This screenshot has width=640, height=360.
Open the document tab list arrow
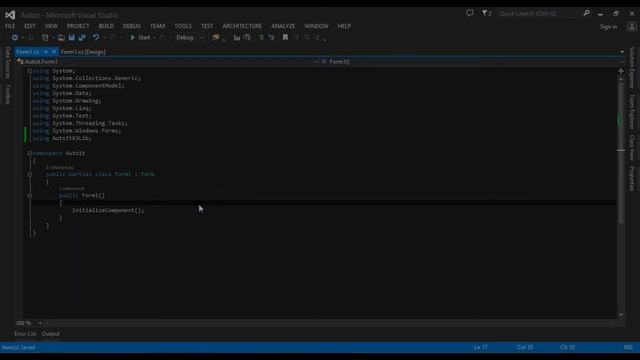(x=622, y=52)
